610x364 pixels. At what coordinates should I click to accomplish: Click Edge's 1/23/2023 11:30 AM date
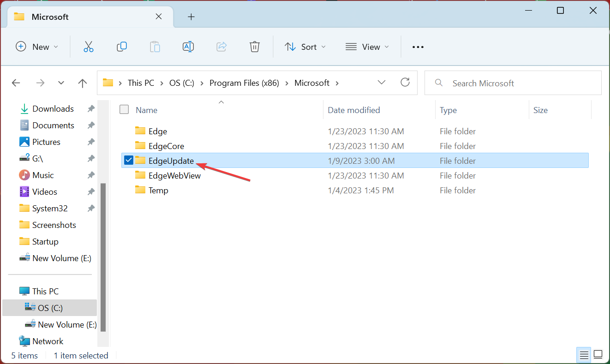pyautogui.click(x=366, y=131)
